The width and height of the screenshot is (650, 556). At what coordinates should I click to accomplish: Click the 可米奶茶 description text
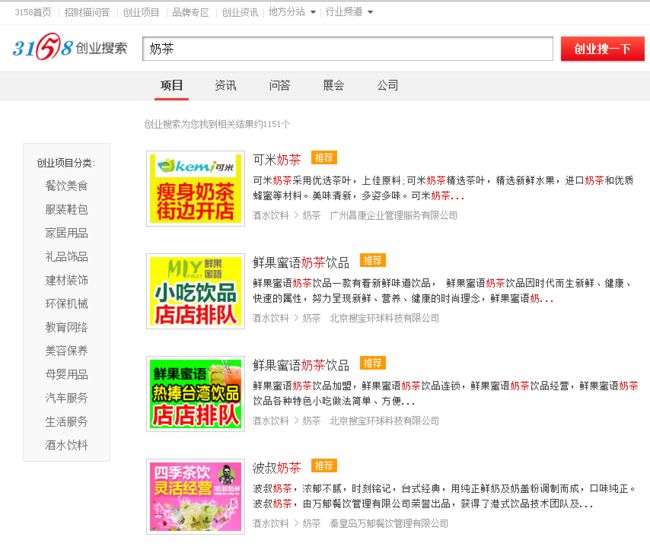click(x=444, y=188)
